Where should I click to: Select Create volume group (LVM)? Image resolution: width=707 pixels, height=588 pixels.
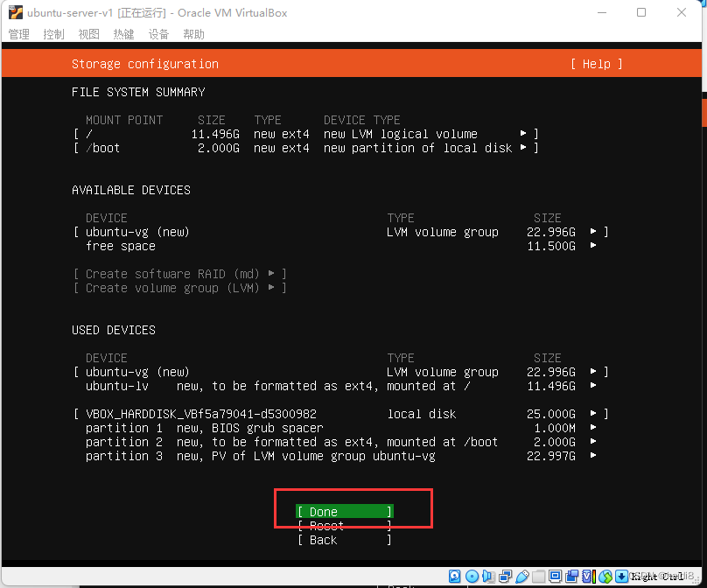[x=180, y=288]
